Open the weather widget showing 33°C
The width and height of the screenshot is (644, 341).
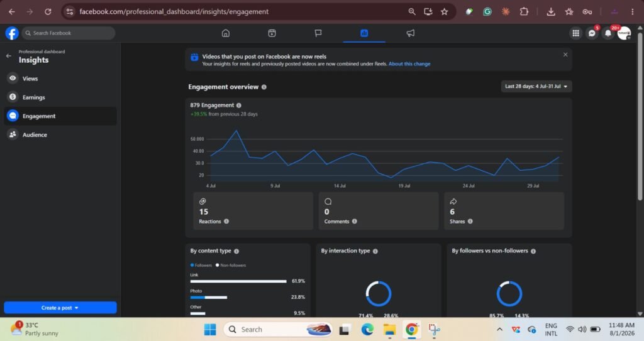[35, 329]
